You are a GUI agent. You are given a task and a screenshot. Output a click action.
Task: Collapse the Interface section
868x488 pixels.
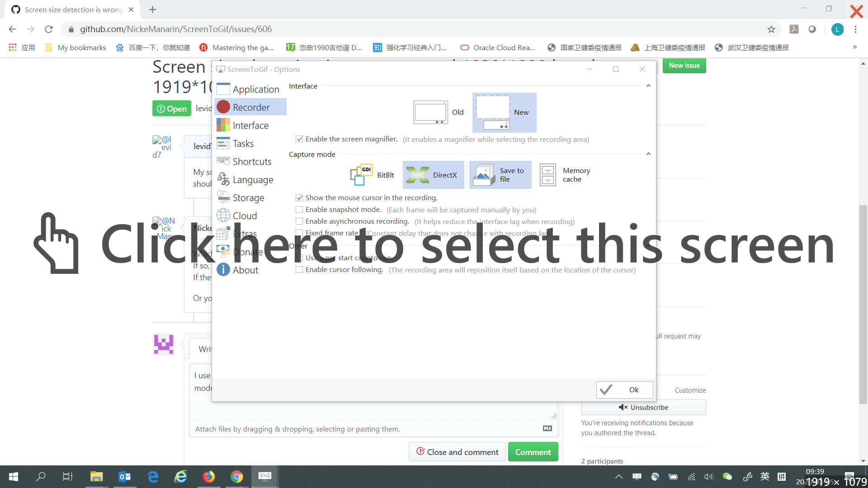coord(648,86)
